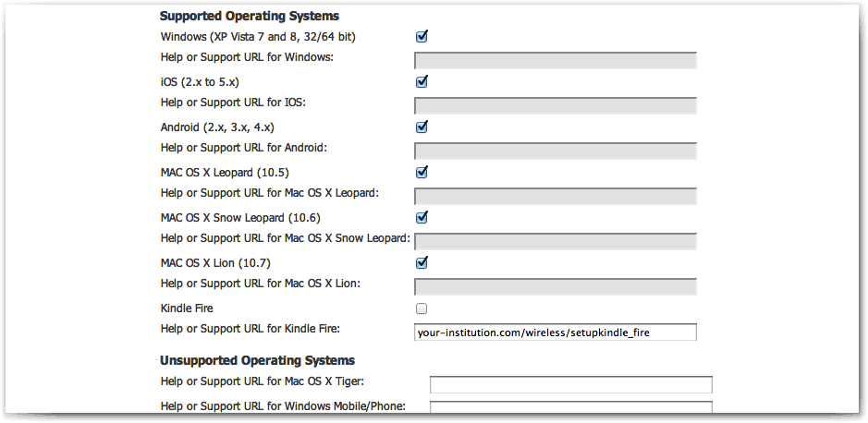
Task: Click the Windows Mobile/Phone support URL field
Action: click(x=571, y=407)
